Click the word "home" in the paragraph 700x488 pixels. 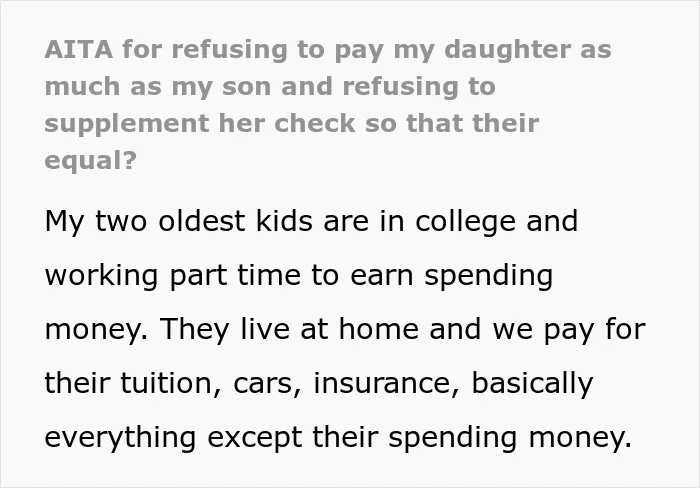point(379,330)
